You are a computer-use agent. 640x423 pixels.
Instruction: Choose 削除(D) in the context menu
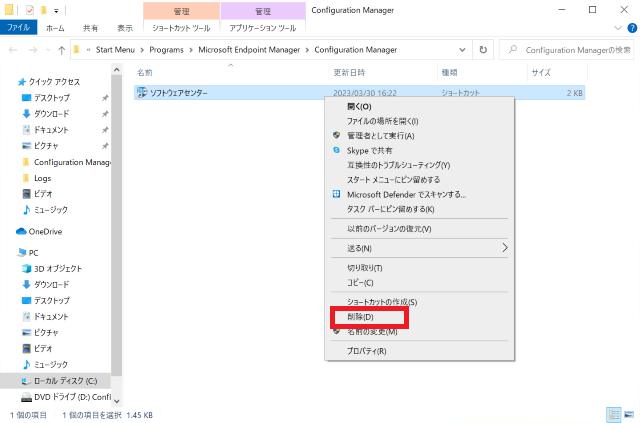[x=360, y=317]
